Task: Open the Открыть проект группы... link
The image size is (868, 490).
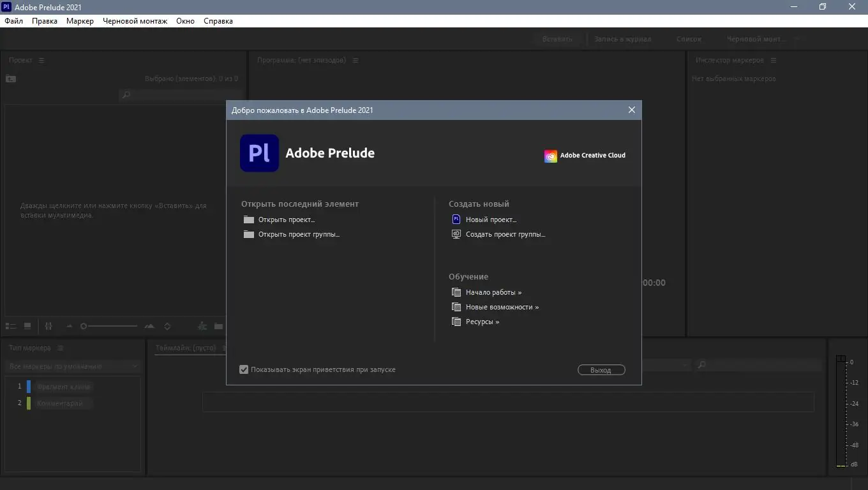Action: [x=299, y=234]
